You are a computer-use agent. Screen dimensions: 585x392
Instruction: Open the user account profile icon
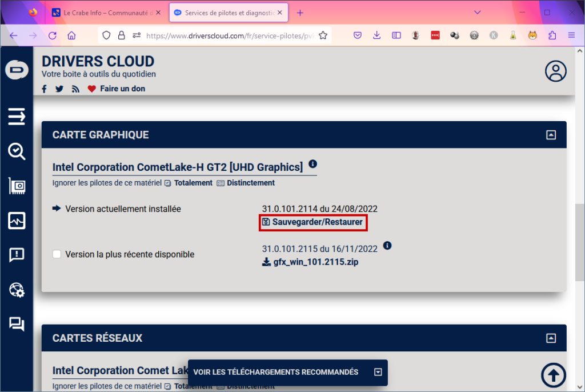[x=555, y=71]
